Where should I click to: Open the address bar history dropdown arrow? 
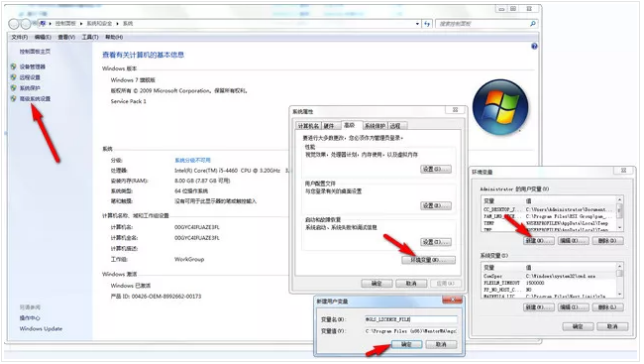point(417,24)
